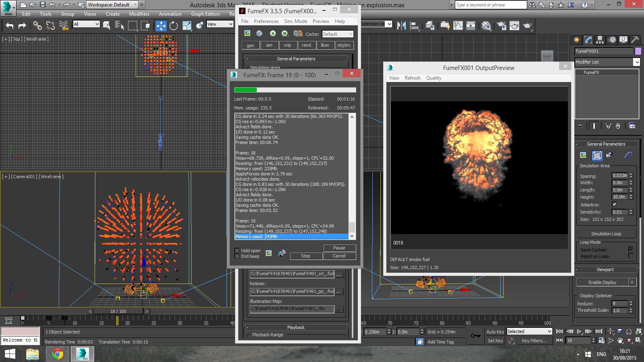Open the Utilities hammer tab
The image size is (644, 362).
(635, 39)
